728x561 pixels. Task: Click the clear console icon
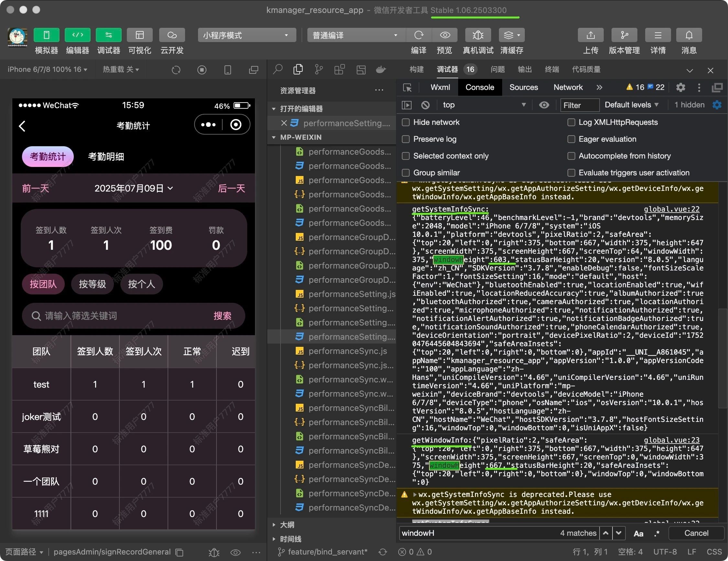pyautogui.click(x=425, y=105)
